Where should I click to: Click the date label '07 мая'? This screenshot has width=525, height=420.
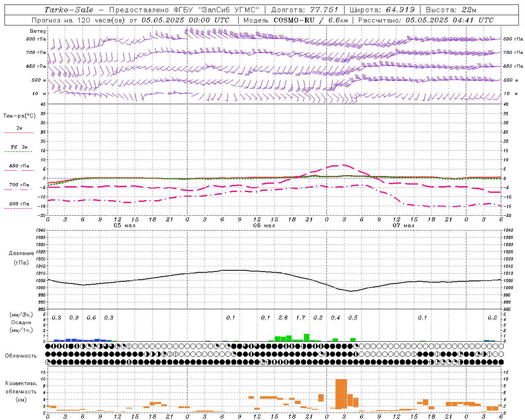pos(404,226)
